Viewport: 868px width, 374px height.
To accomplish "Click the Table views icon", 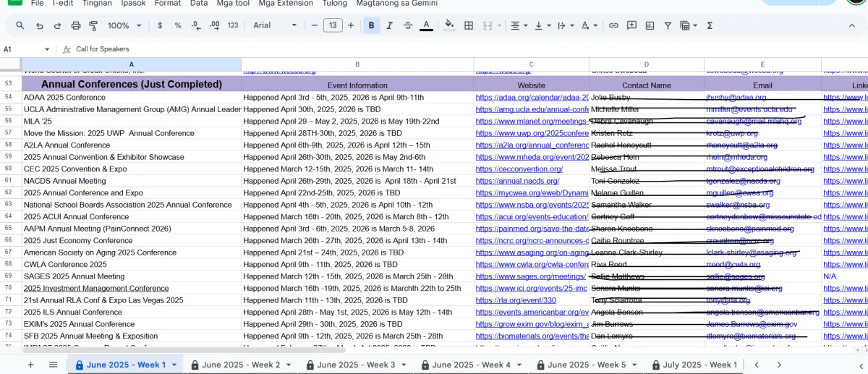I will point(687,25).
